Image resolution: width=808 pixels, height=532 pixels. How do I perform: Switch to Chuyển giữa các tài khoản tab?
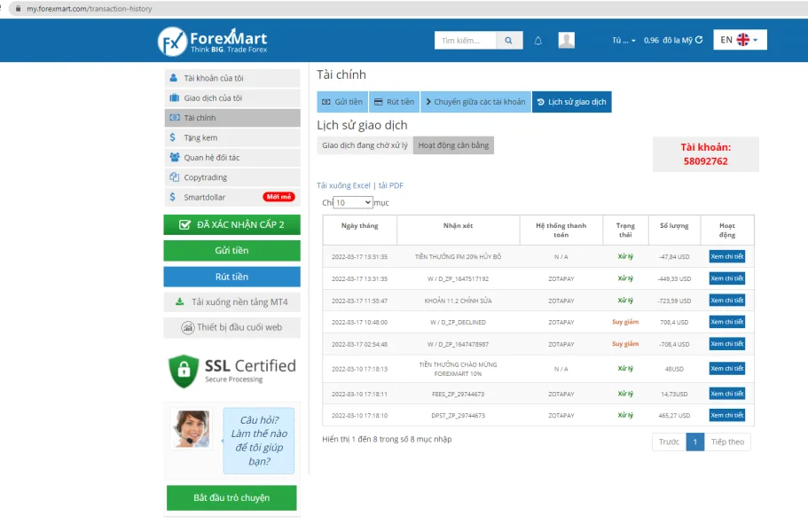pyautogui.click(x=475, y=102)
